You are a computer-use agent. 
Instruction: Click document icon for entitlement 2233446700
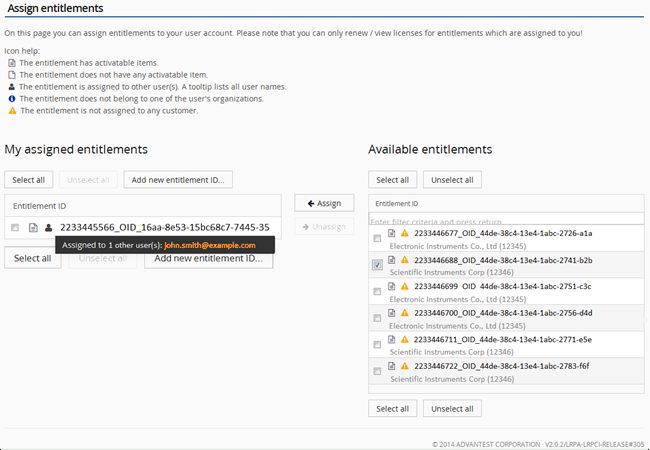[x=392, y=313]
